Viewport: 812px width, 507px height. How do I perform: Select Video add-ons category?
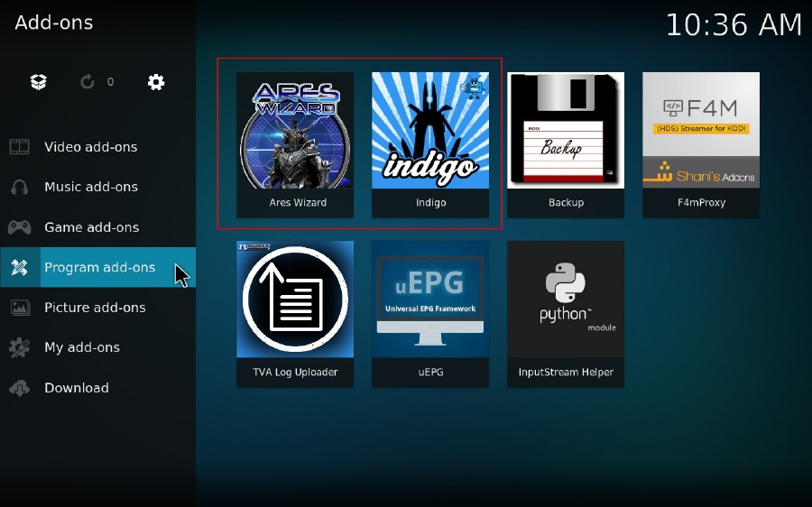97,146
